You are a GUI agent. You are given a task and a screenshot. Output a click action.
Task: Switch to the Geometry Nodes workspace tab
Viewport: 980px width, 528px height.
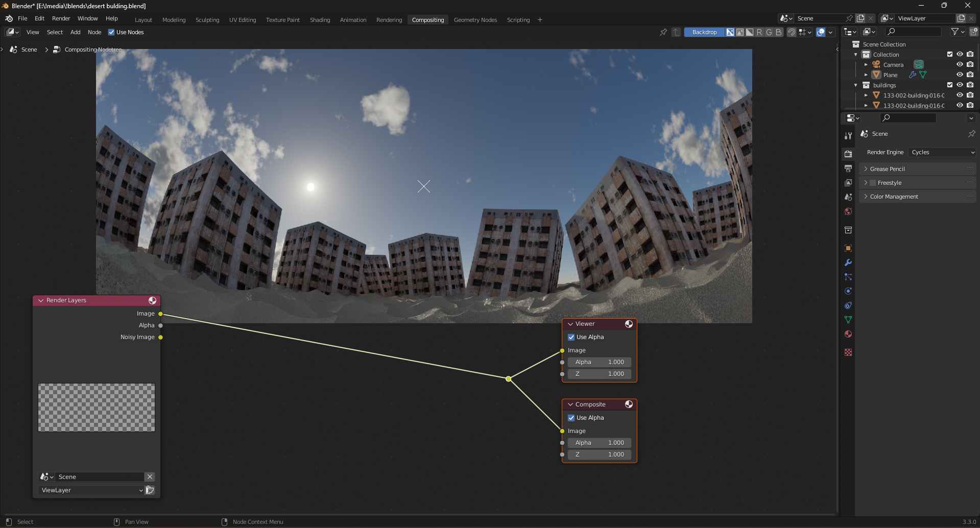coord(475,19)
